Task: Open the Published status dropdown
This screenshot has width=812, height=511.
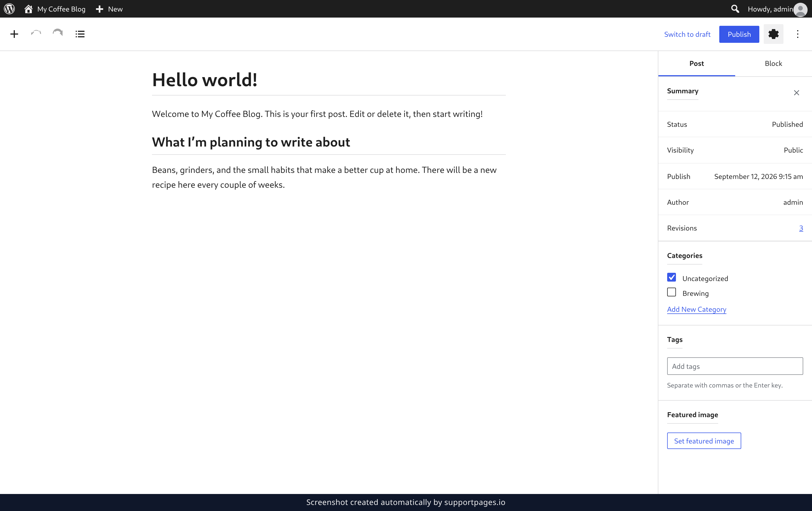Action: tap(787, 124)
